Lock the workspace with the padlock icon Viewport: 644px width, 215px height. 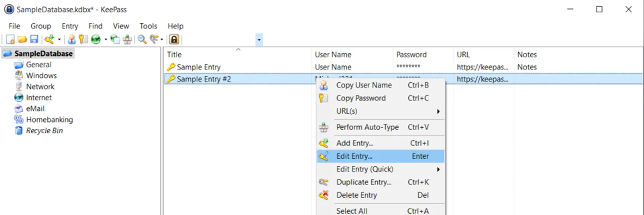click(x=174, y=40)
